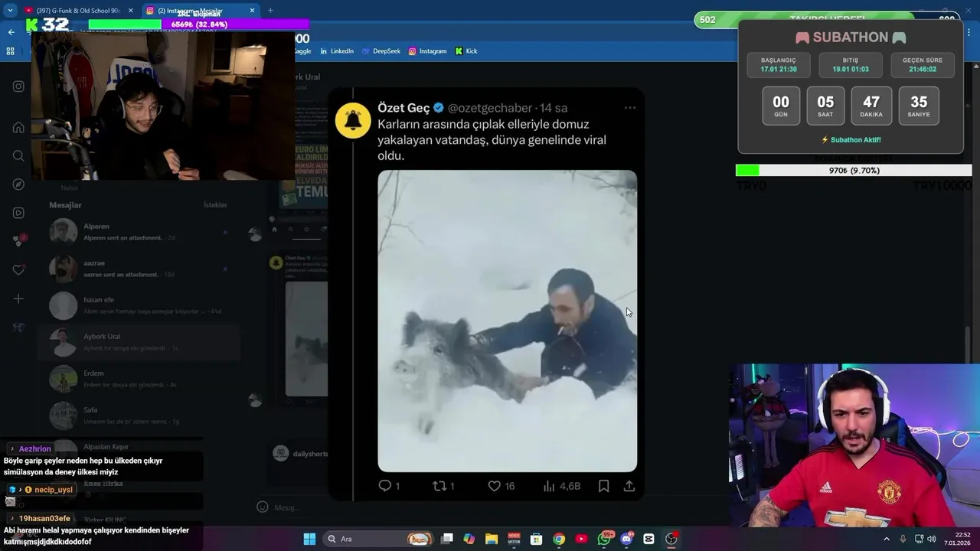Open Alperen conversation
Viewport: 980px width, 551px height.
(x=139, y=231)
